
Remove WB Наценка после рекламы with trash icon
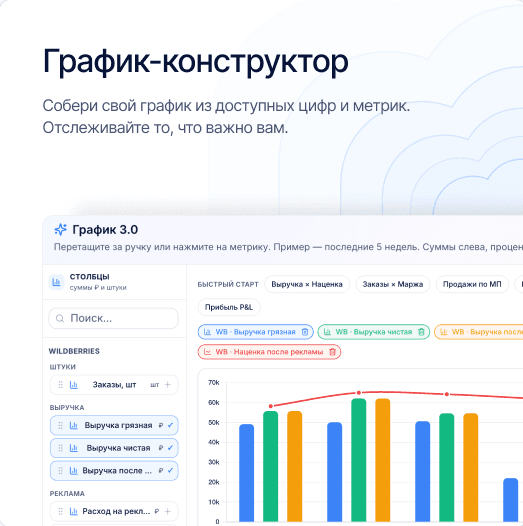(x=332, y=352)
